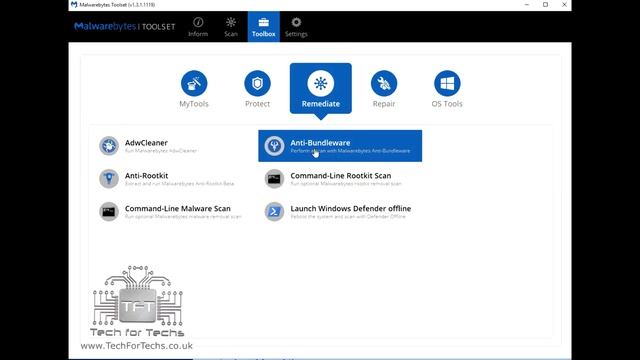Click the Malwarebytes title bar app icon

[x=74, y=5]
